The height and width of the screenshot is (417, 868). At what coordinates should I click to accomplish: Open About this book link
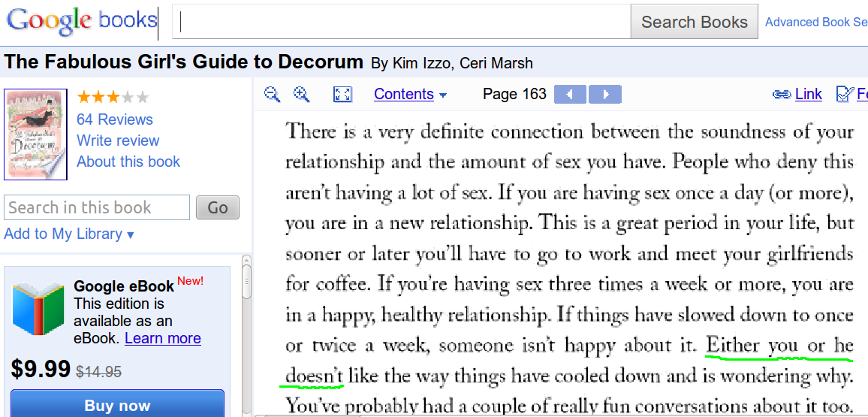coord(128,162)
